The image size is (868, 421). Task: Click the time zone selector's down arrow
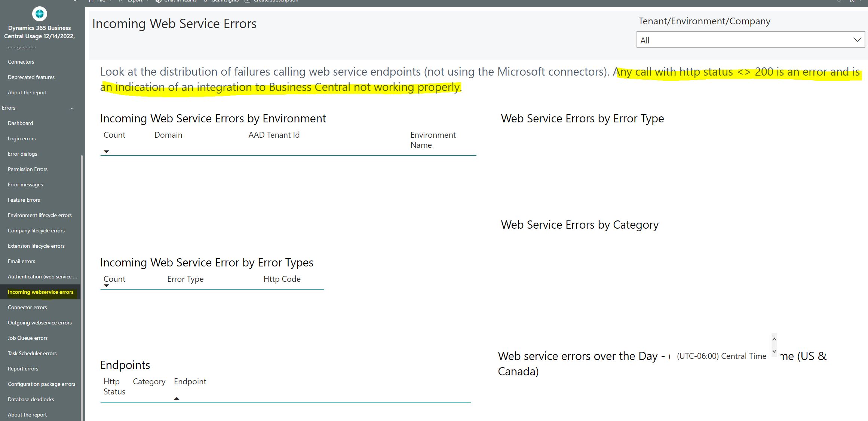[x=774, y=351]
